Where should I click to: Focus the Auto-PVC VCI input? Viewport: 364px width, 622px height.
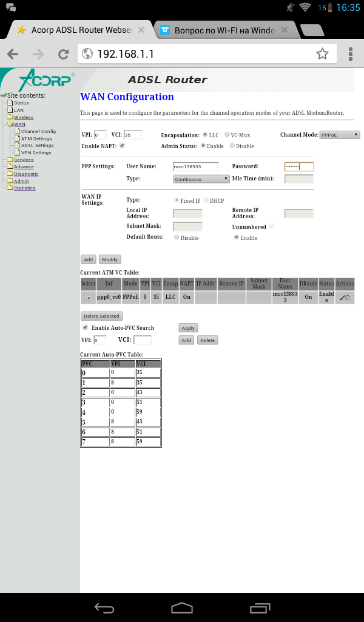[x=142, y=340]
